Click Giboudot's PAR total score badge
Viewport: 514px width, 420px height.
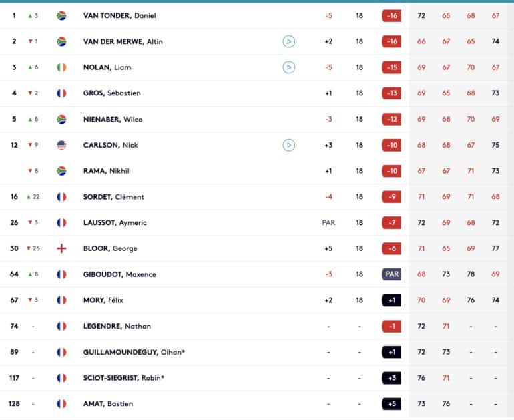tap(391, 274)
